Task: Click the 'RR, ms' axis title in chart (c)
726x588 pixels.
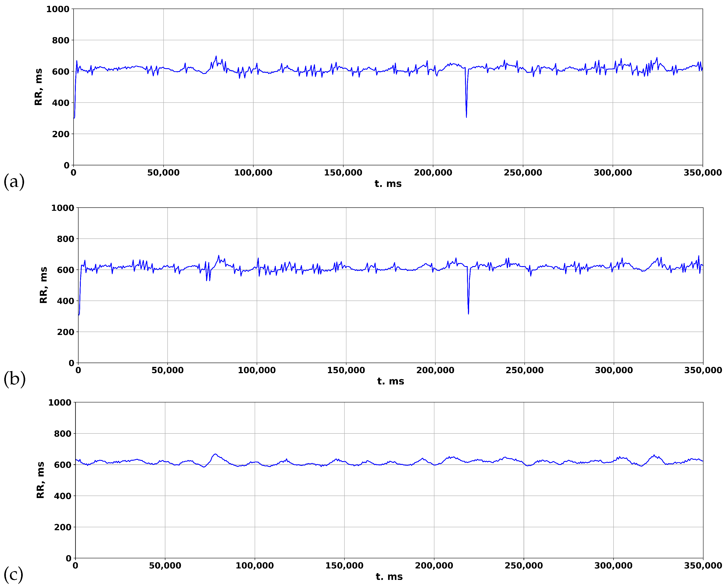Action: pos(40,480)
